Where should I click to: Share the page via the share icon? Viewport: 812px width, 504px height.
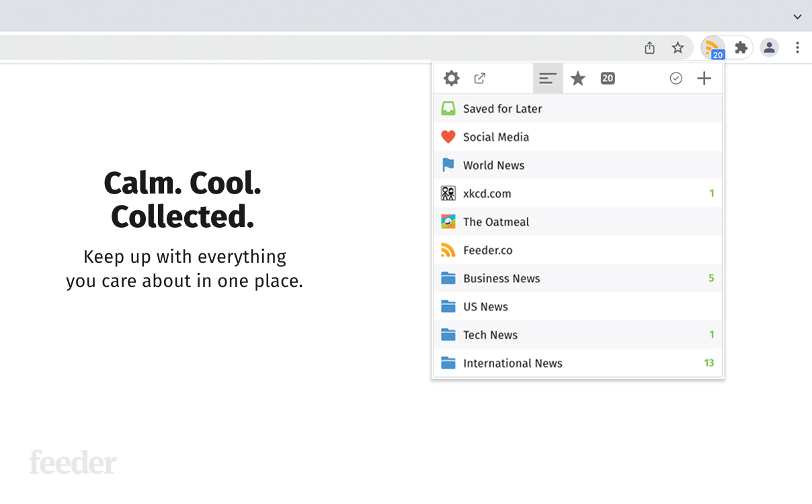click(649, 48)
